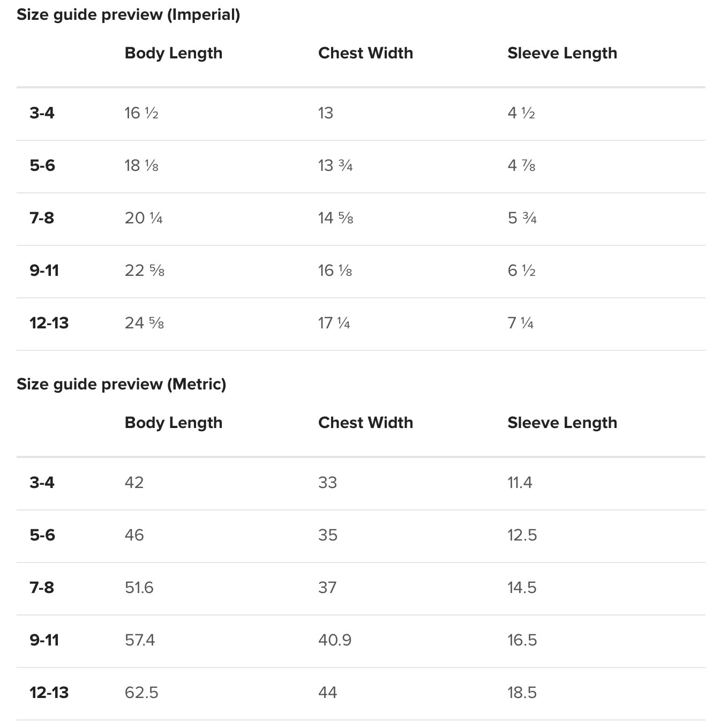Click the Metric table's Body Length header
This screenshot has width=728, height=728.
(x=173, y=423)
